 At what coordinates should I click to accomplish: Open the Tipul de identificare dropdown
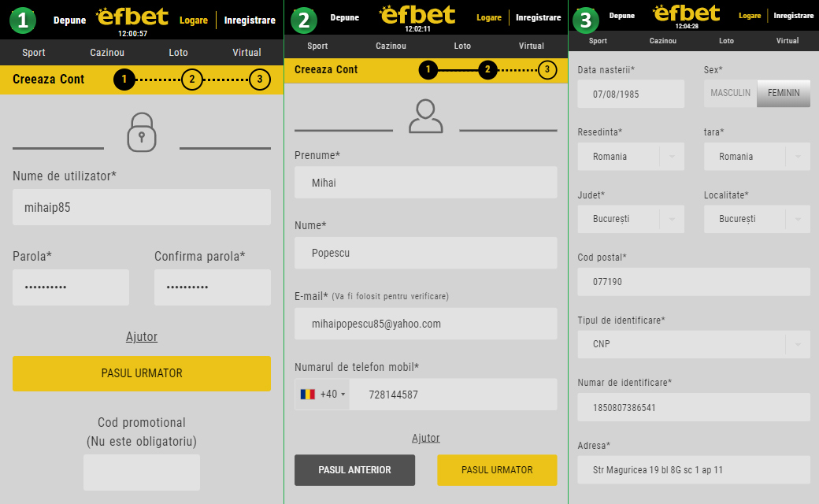tap(693, 344)
